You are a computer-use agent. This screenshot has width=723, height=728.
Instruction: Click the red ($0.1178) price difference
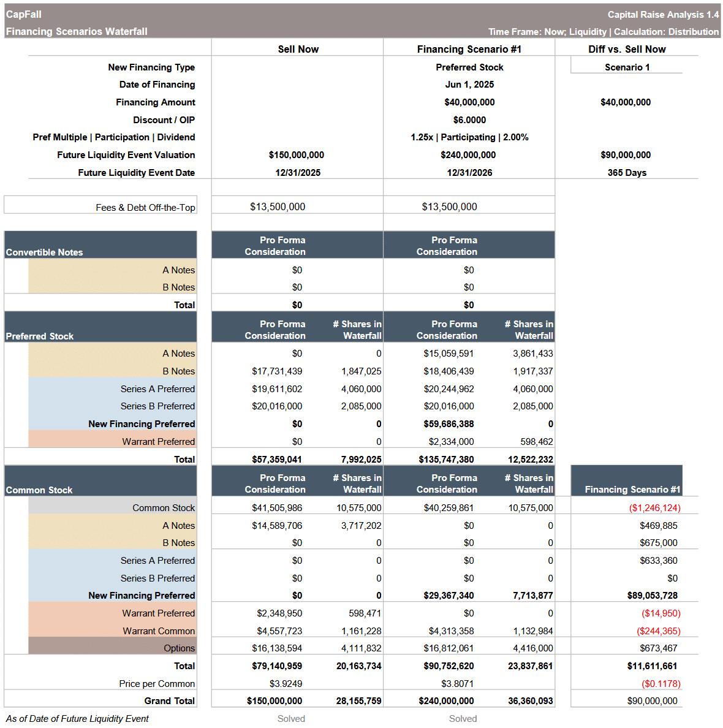pyautogui.click(x=661, y=684)
